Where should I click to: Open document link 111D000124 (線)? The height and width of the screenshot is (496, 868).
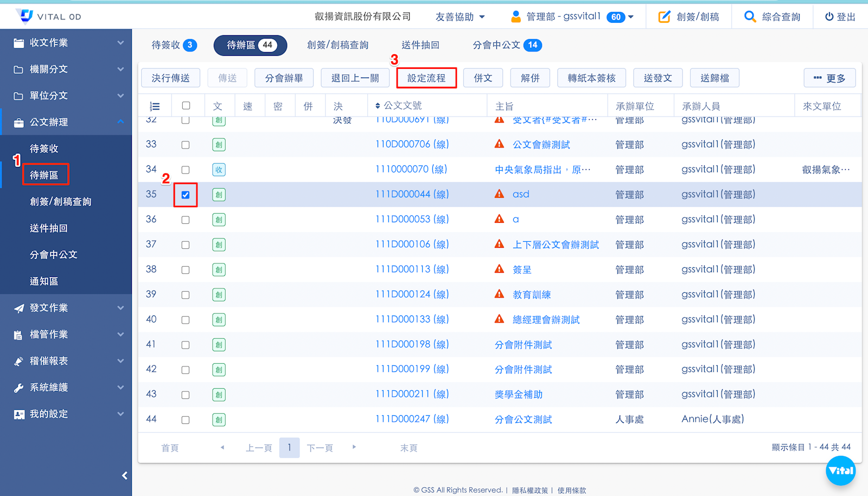click(x=412, y=294)
